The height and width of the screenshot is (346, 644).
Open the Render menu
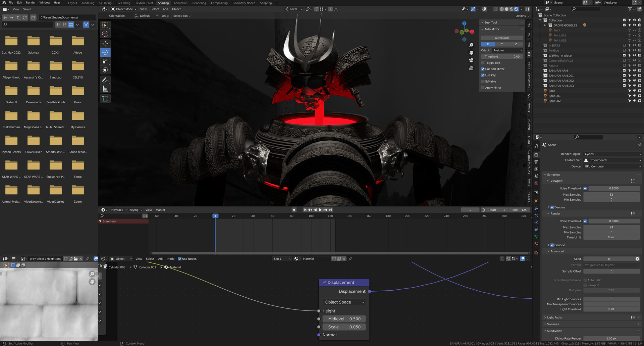31,3
